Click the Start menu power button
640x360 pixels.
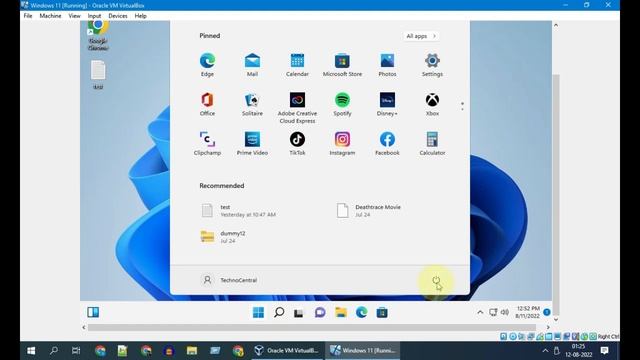436,280
